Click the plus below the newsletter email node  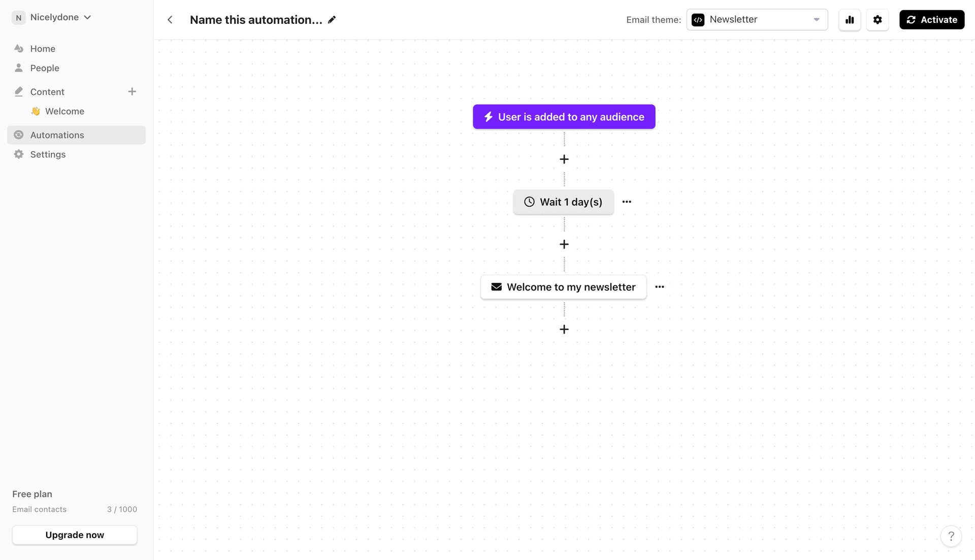pos(564,329)
